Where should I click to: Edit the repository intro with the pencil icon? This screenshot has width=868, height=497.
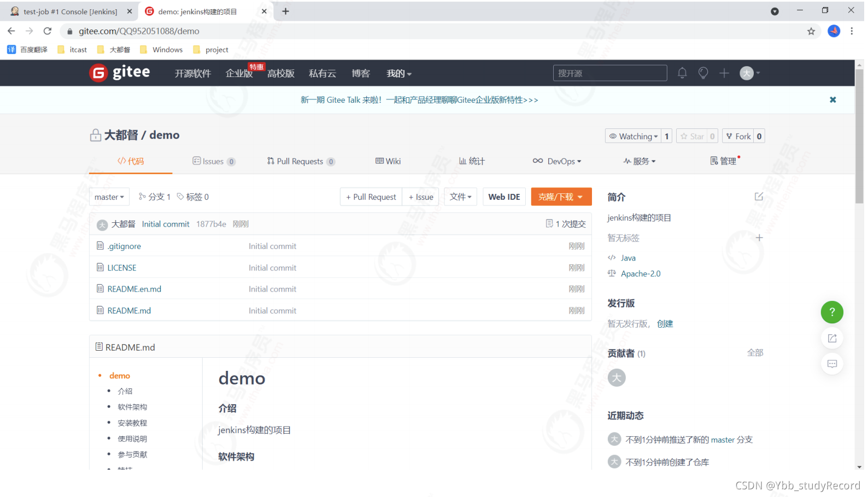[759, 197]
